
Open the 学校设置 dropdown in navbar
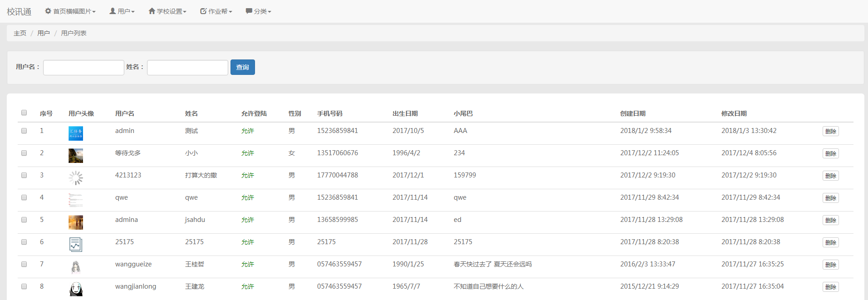[167, 11]
